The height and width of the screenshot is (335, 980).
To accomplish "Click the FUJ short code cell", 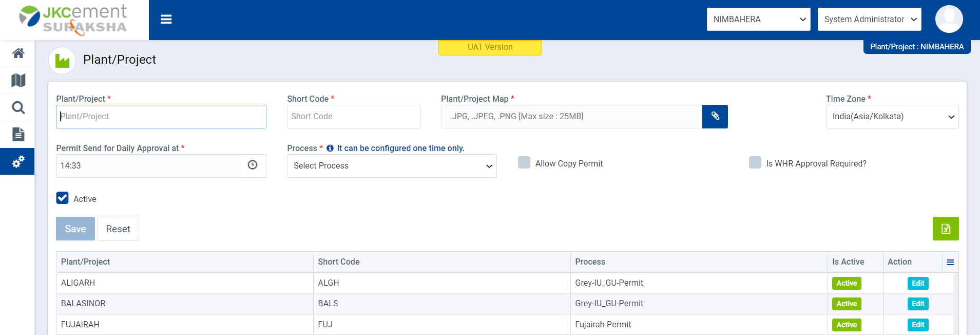I will point(442,325).
